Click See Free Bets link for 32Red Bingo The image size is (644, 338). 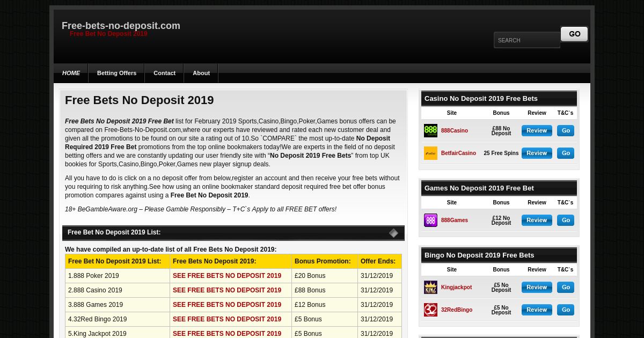(227, 319)
